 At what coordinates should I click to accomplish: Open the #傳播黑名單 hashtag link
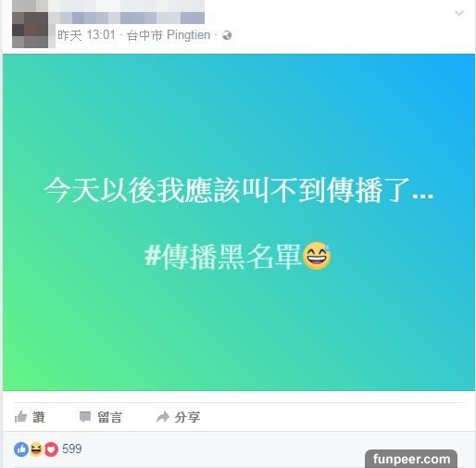click(223, 257)
